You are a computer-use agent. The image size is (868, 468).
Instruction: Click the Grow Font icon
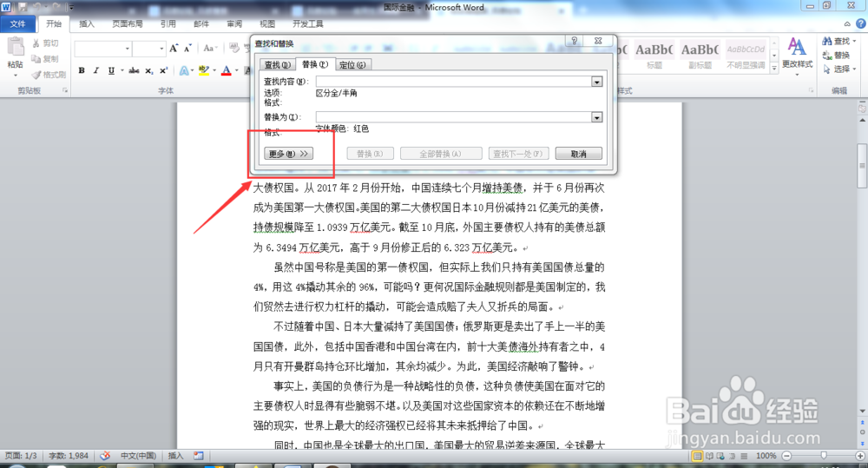click(x=174, y=48)
